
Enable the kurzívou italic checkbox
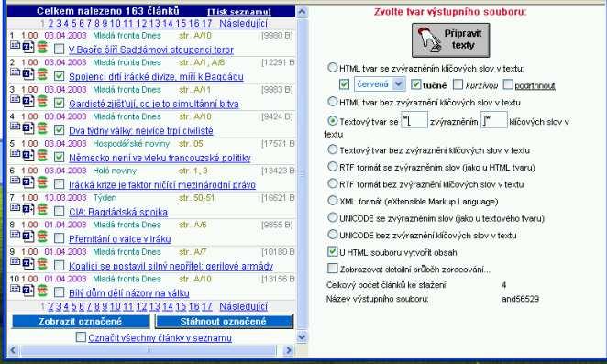point(458,84)
